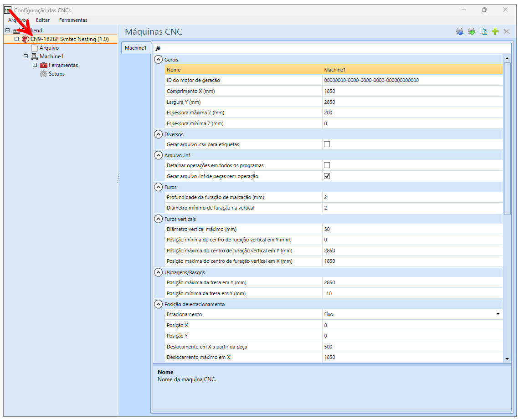The width and height of the screenshot is (519, 420).
Task: Open the Editar menu
Action: point(43,20)
